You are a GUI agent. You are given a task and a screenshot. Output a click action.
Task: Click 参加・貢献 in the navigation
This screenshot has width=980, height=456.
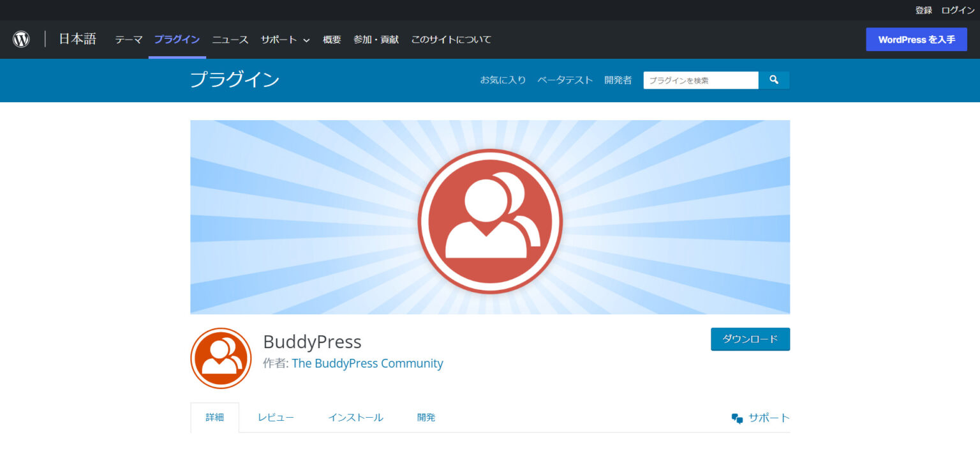pos(375,39)
